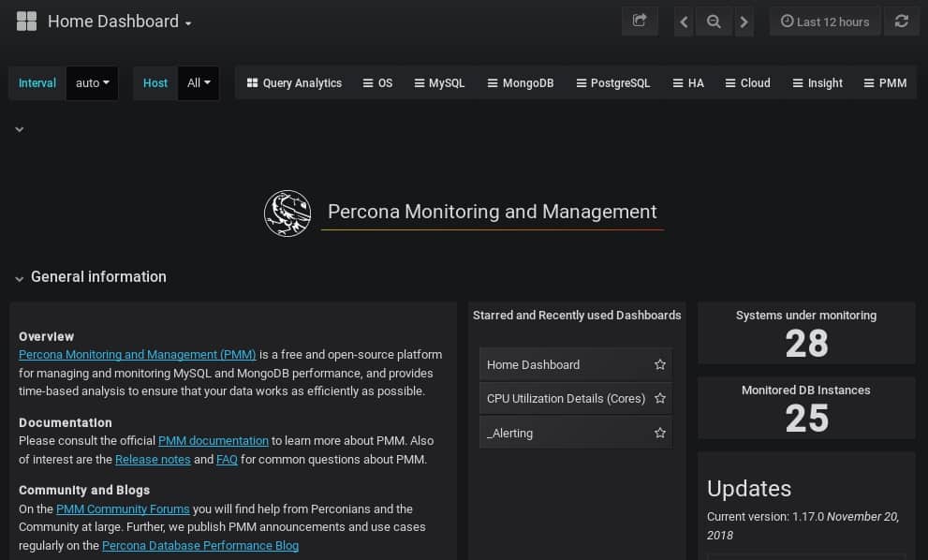Open the Host All dropdown

(199, 82)
